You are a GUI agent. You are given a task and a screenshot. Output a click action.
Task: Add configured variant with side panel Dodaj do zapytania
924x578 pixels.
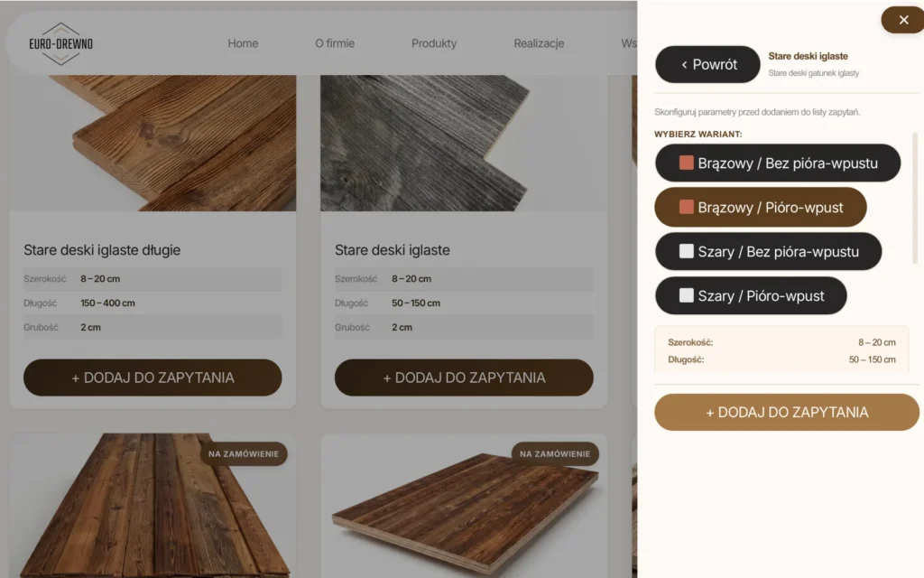point(787,412)
